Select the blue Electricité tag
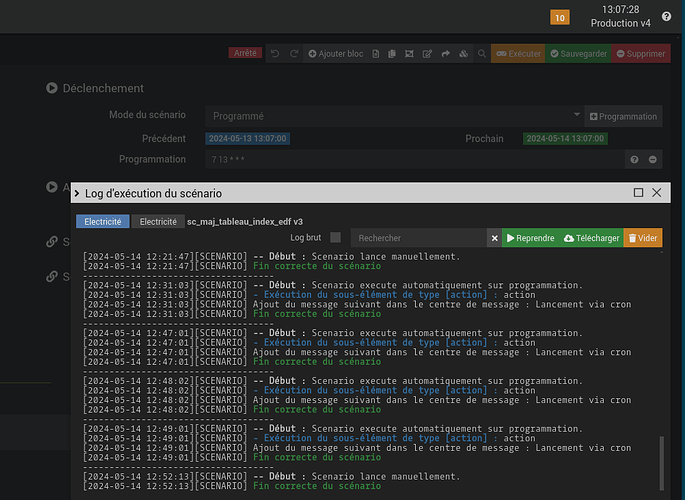This screenshot has width=685, height=500. (x=103, y=221)
